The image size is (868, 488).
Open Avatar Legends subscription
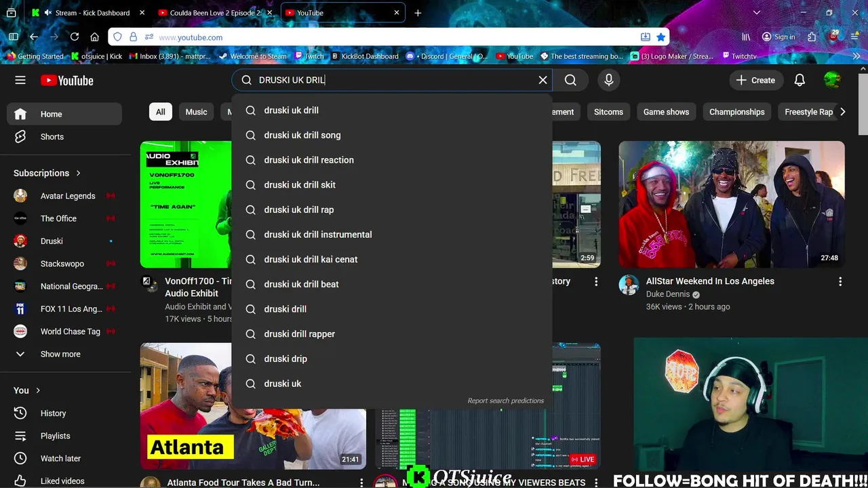click(64, 196)
